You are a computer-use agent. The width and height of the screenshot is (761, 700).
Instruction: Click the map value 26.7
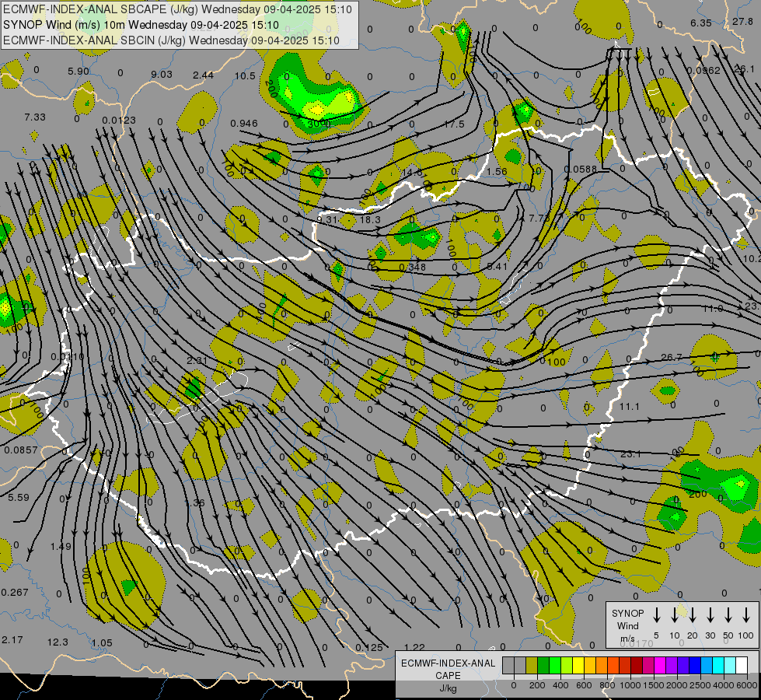(x=672, y=358)
